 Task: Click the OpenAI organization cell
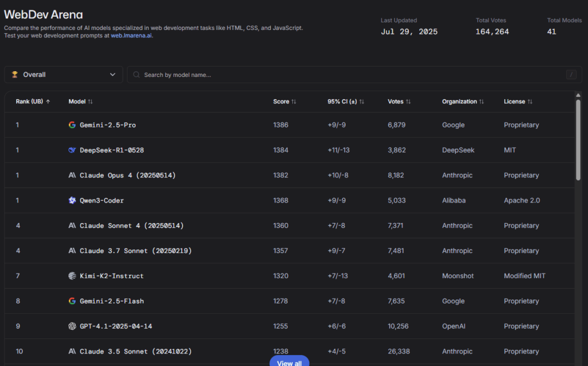(454, 326)
